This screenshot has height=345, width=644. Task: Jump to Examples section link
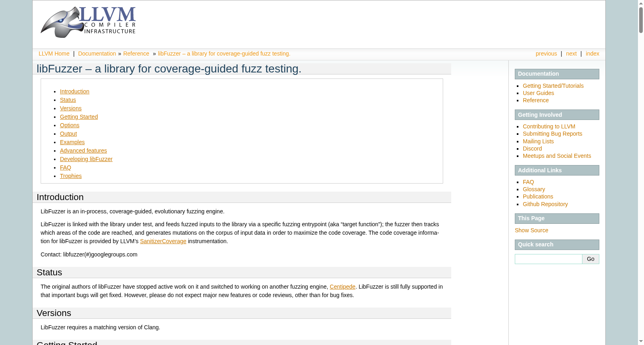72,142
